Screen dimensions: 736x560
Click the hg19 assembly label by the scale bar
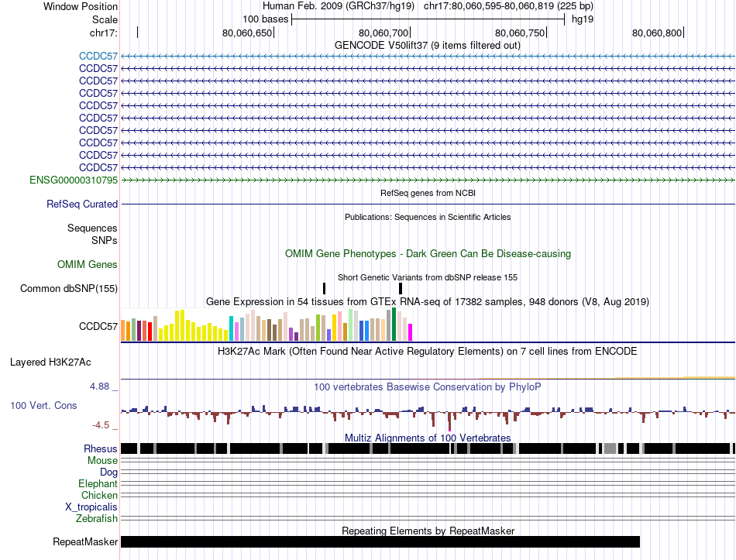pyautogui.click(x=583, y=19)
